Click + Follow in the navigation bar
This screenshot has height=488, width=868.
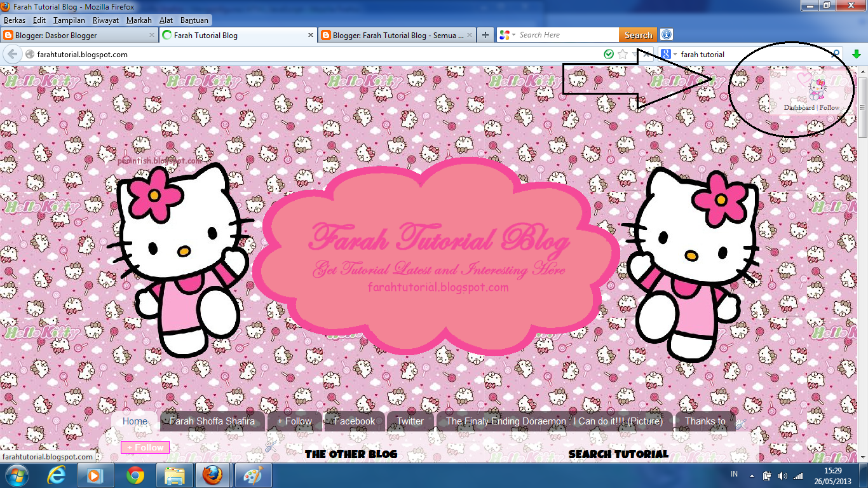tap(294, 421)
